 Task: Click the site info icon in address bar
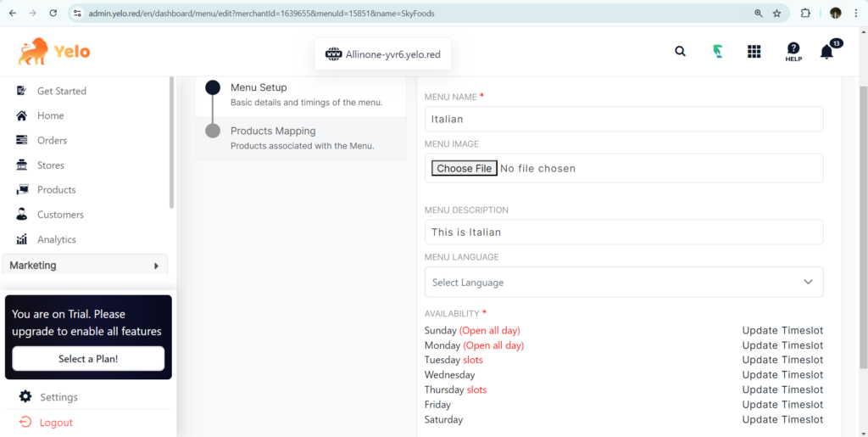pos(77,14)
